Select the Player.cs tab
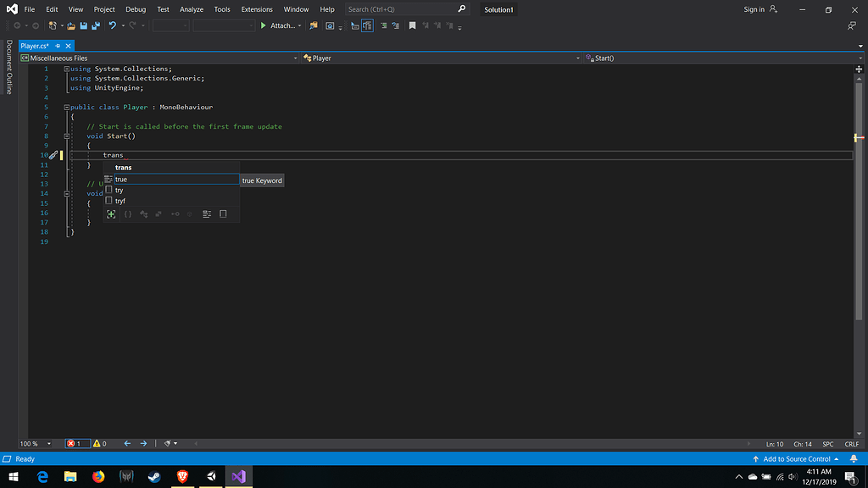Viewport: 868px width, 488px height. coord(34,46)
